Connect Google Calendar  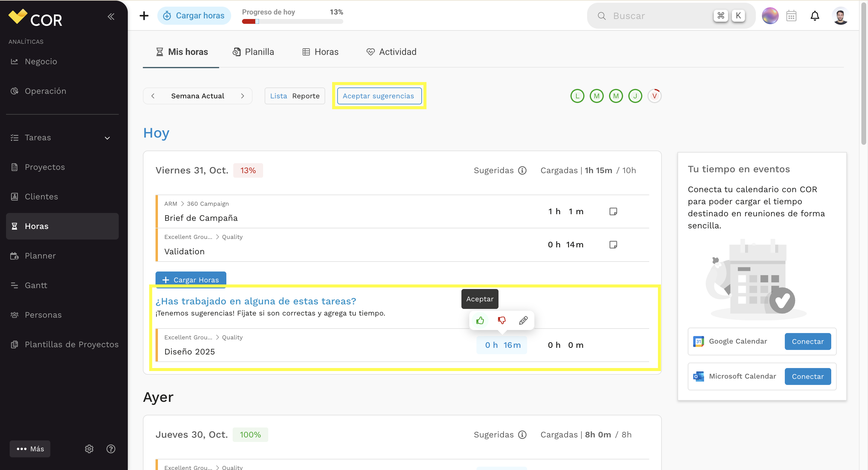(x=807, y=341)
